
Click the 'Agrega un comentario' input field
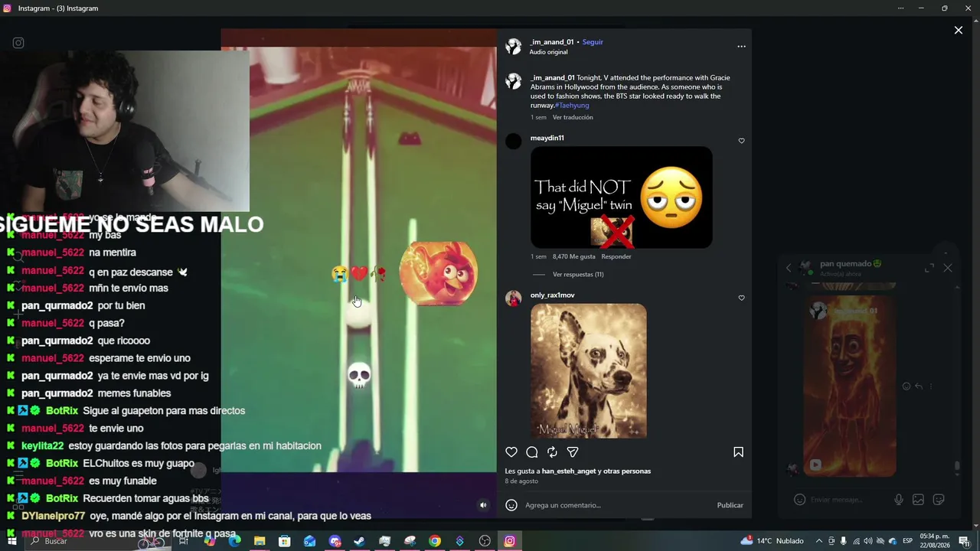616,505
